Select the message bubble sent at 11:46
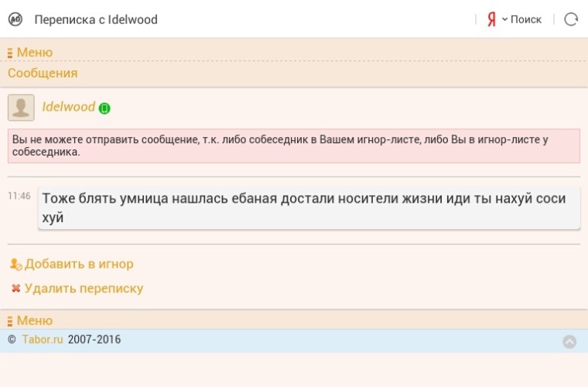Image resolution: width=588 pixels, height=387 pixels. coord(309,208)
